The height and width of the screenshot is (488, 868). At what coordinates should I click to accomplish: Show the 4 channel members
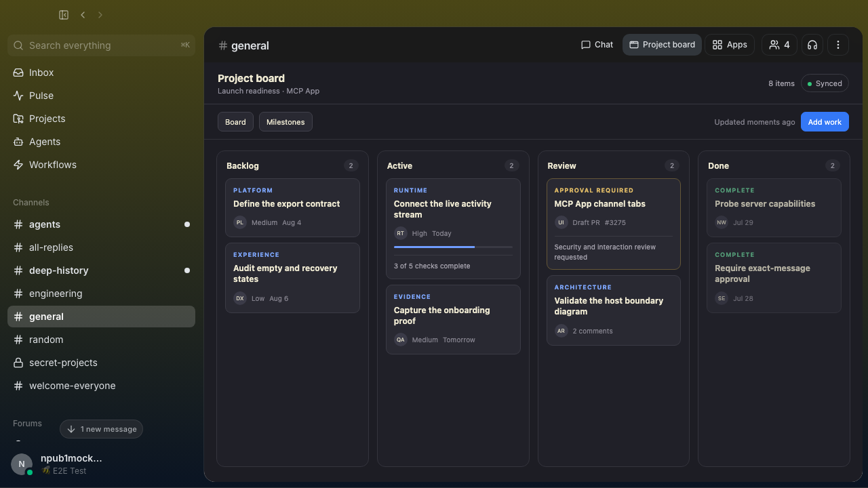pyautogui.click(x=779, y=45)
